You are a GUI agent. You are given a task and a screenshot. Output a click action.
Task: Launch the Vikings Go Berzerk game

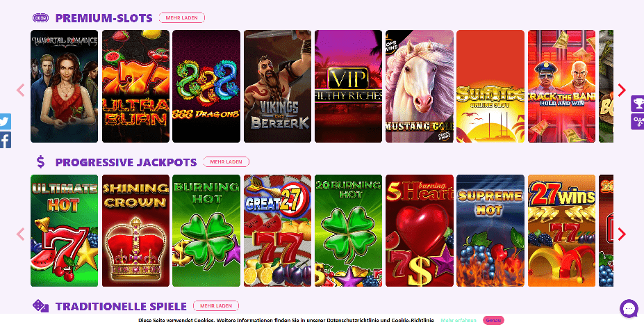click(278, 86)
